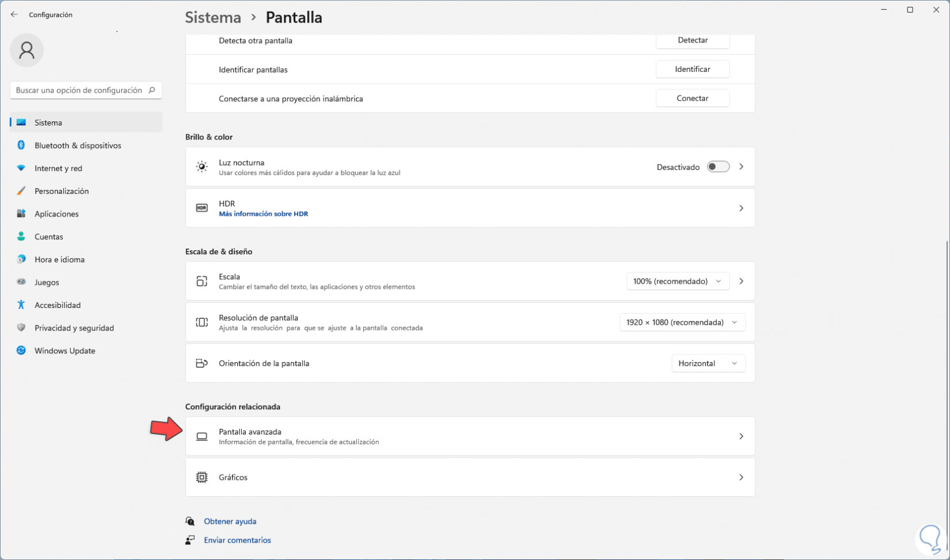Open the Resolución de pantalla dropdown
950x560 pixels.
point(682,322)
